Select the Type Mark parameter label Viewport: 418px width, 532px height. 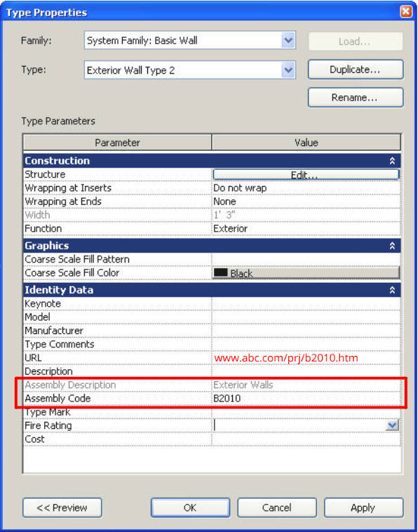point(48,412)
